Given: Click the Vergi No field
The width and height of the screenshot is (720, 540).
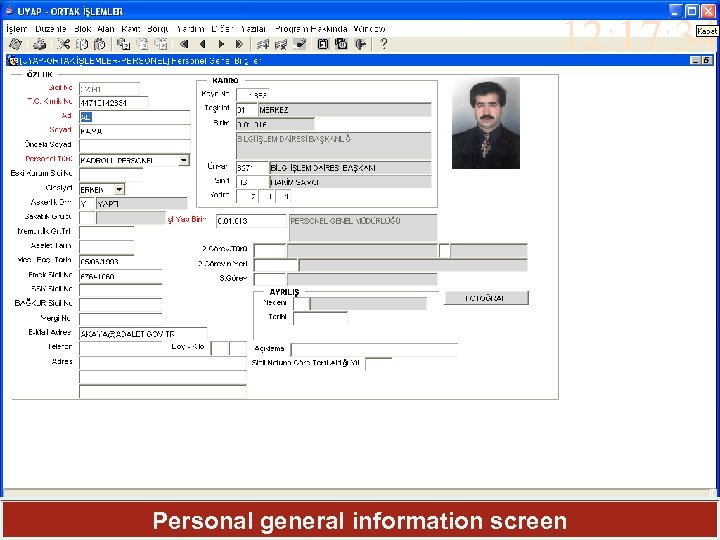Looking at the screenshot, I should pos(120,319).
